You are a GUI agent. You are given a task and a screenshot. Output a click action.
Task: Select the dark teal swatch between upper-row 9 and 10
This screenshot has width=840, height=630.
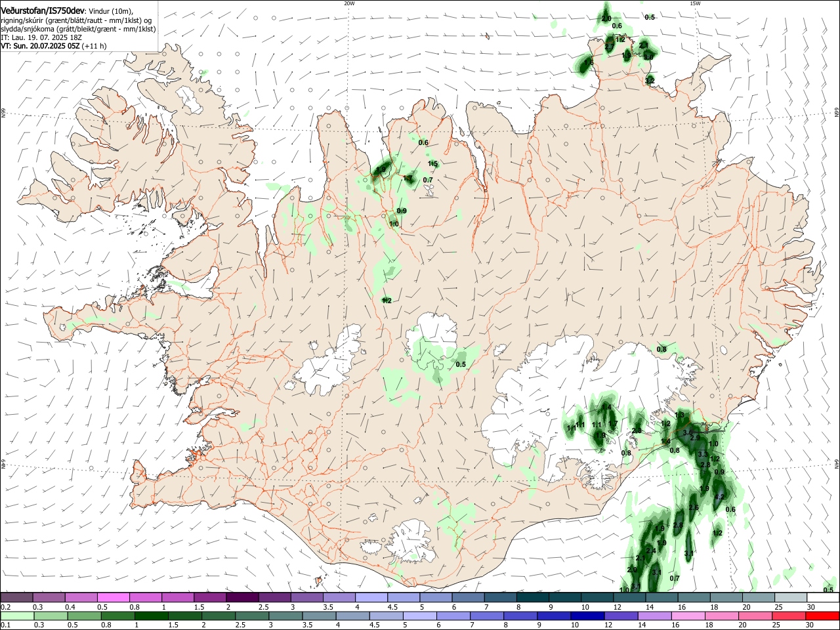click(565, 598)
